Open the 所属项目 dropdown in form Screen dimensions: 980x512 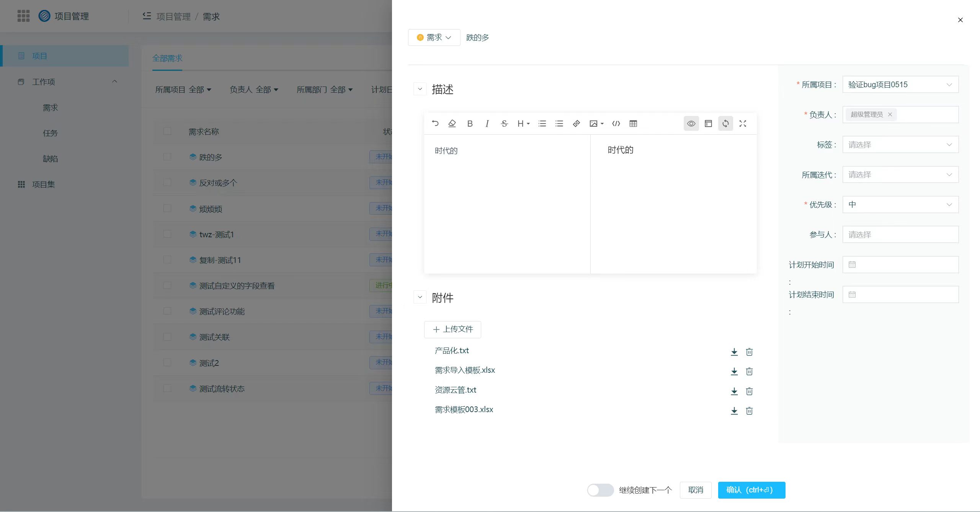click(x=900, y=85)
